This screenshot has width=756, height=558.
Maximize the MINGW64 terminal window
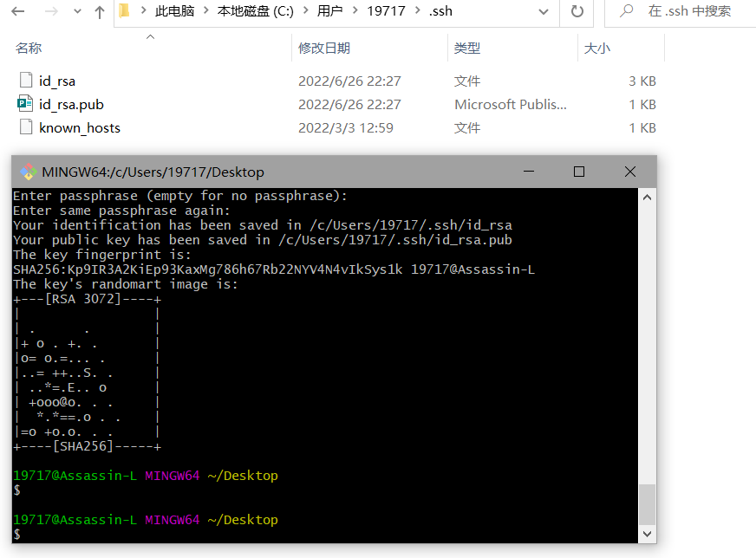click(x=579, y=172)
